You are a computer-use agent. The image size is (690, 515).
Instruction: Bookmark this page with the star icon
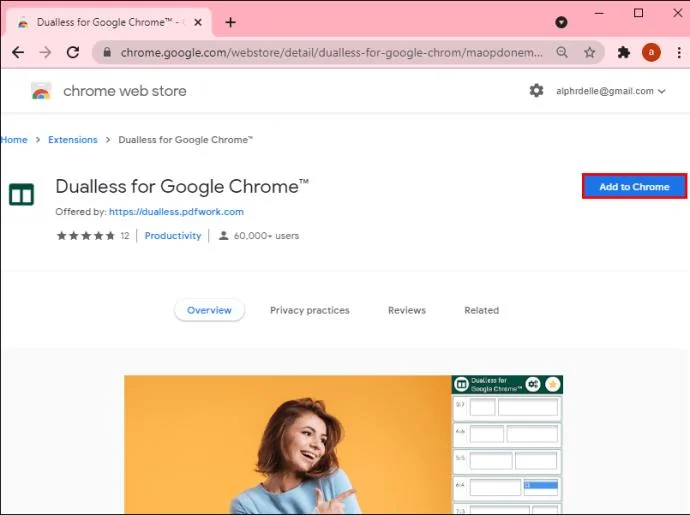(x=590, y=52)
